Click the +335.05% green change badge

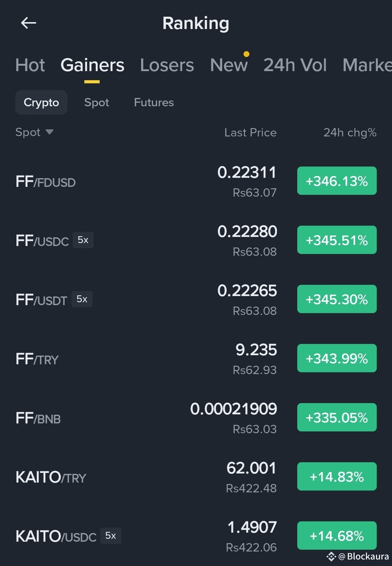337,417
